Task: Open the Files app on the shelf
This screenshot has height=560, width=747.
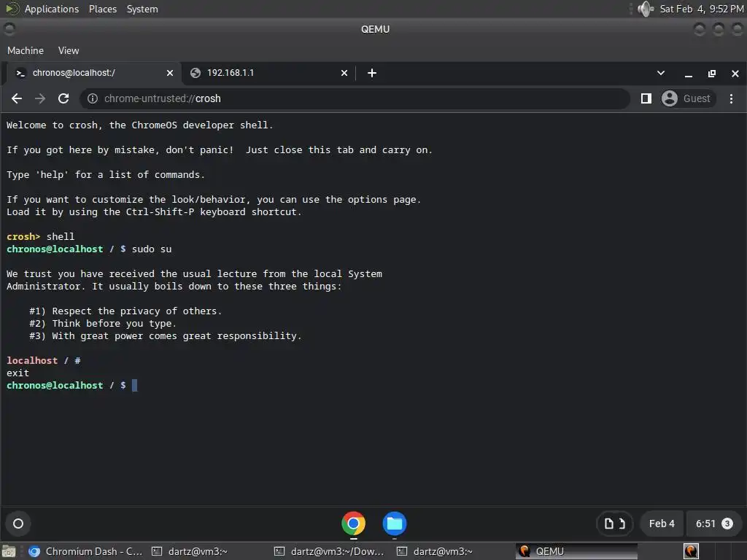Action: tap(395, 524)
